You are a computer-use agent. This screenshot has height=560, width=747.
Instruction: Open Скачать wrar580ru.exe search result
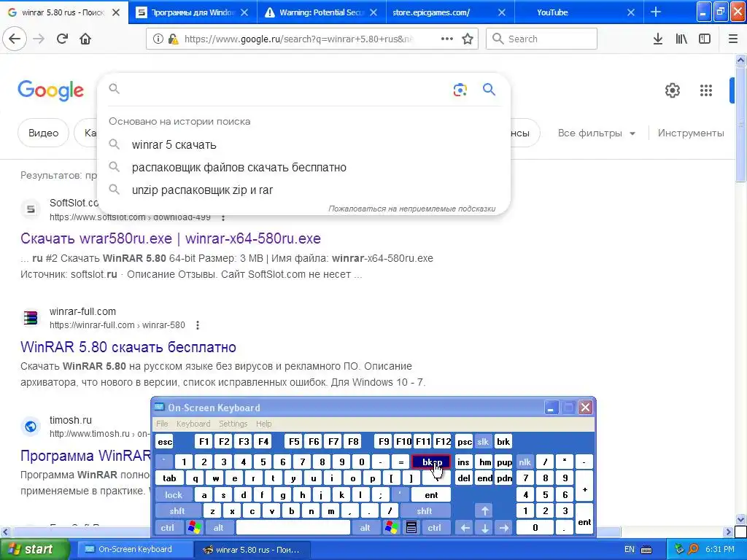[x=171, y=238]
